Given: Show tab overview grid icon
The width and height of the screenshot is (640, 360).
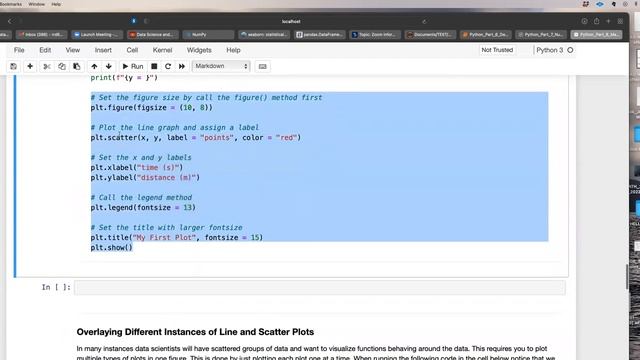Looking at the screenshot, I should 620,21.
